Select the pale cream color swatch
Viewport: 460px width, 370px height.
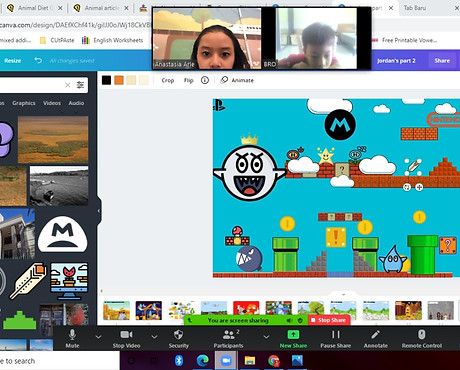click(x=143, y=80)
